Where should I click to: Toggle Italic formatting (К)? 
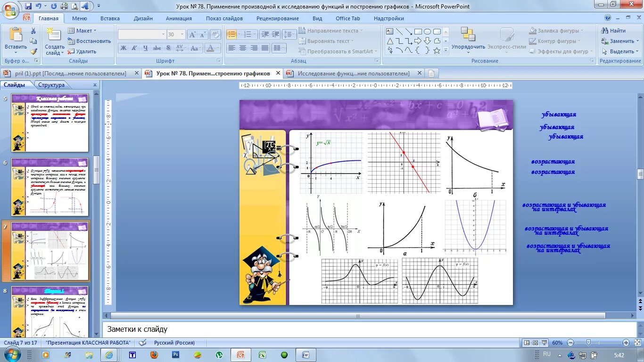[134, 48]
